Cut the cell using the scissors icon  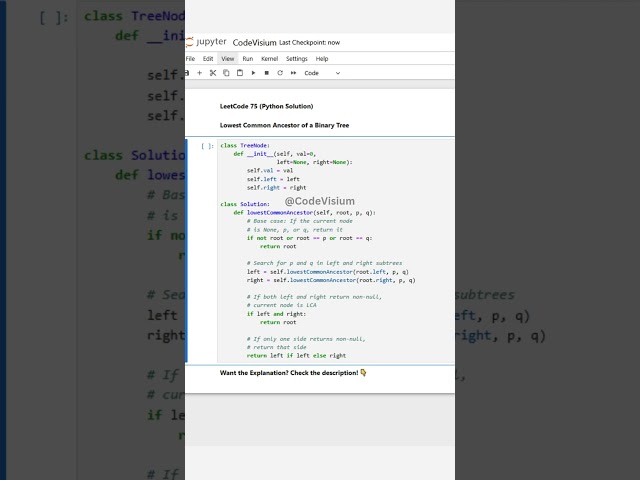[x=213, y=73]
